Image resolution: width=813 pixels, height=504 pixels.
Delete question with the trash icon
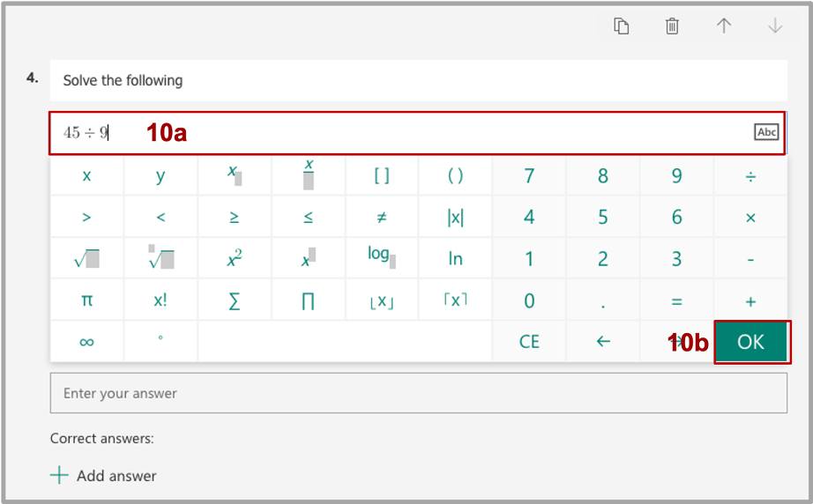click(x=672, y=26)
